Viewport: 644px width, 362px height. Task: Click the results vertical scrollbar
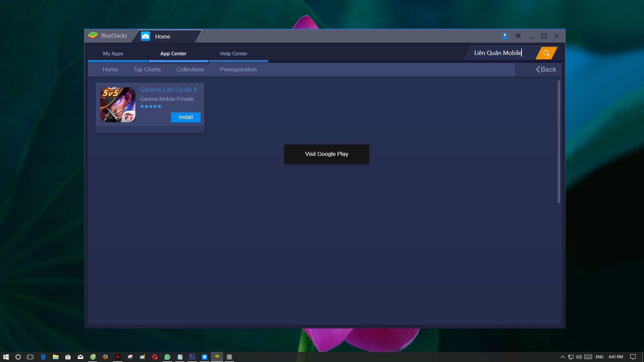click(559, 141)
